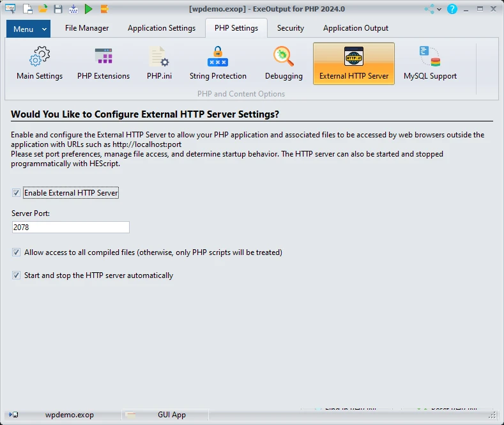Open String Protection lock icon

[218, 63]
